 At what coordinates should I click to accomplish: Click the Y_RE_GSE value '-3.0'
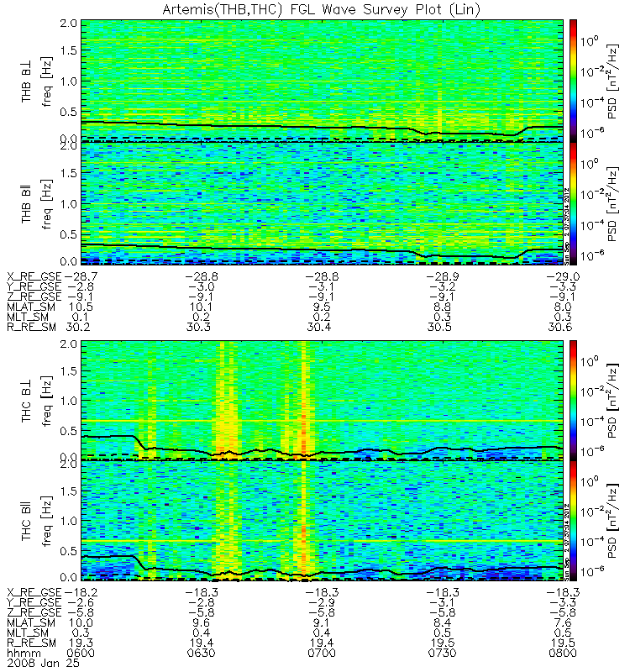coord(201,287)
